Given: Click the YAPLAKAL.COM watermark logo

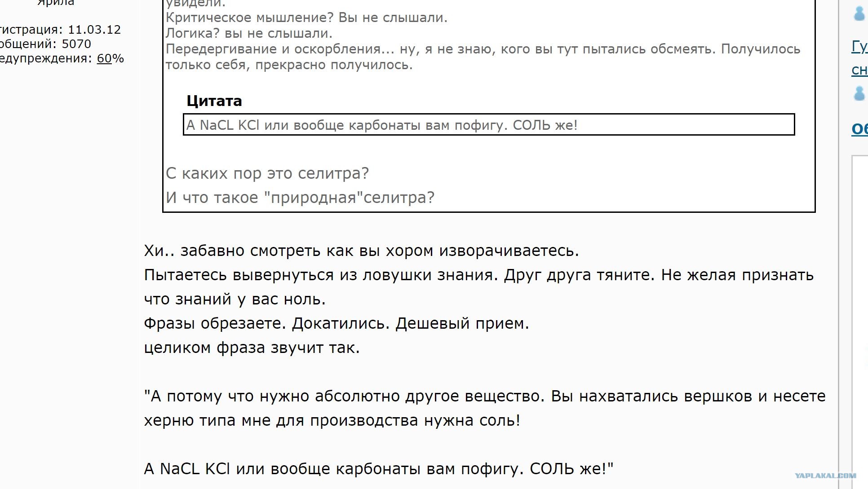Looking at the screenshot, I should tap(825, 476).
